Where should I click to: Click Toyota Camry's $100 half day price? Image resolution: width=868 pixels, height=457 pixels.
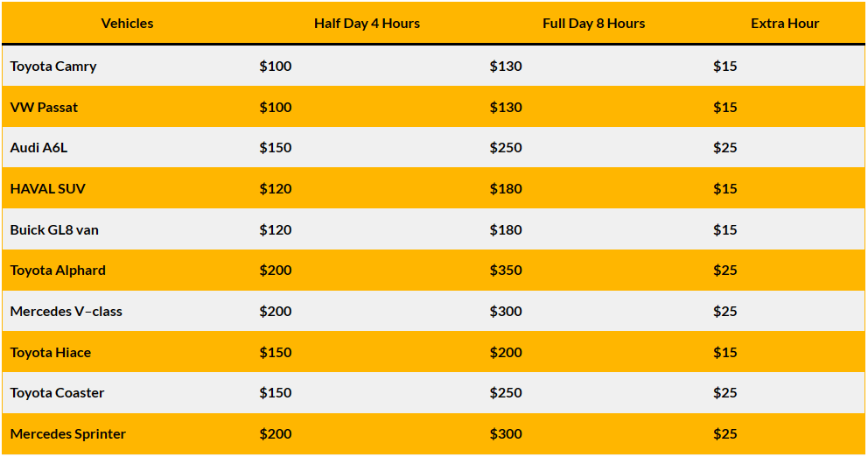(x=275, y=67)
